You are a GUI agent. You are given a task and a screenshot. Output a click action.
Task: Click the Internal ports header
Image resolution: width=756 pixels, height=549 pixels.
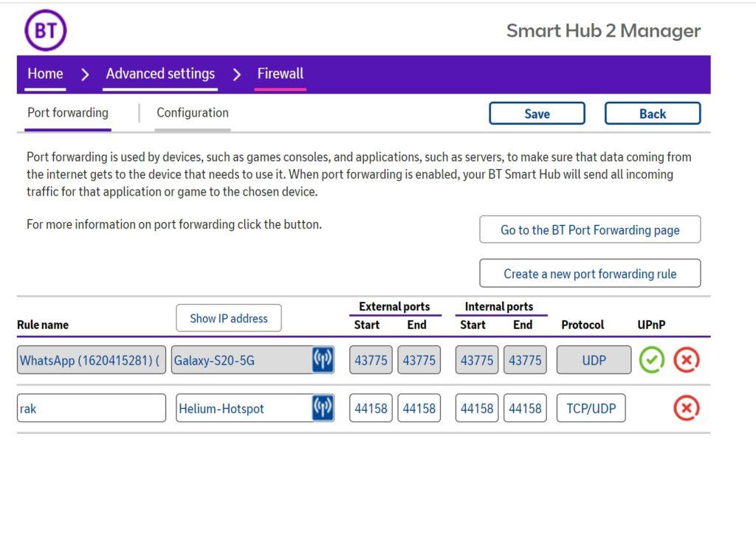(x=499, y=306)
